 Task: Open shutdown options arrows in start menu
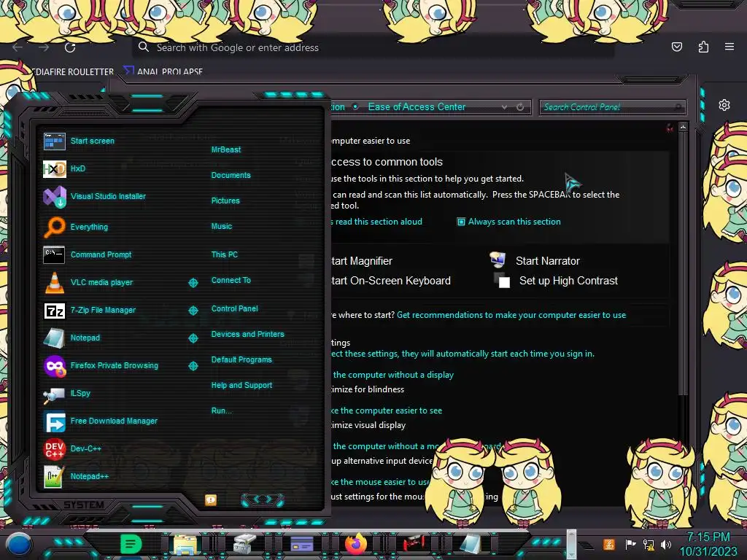pos(263,499)
